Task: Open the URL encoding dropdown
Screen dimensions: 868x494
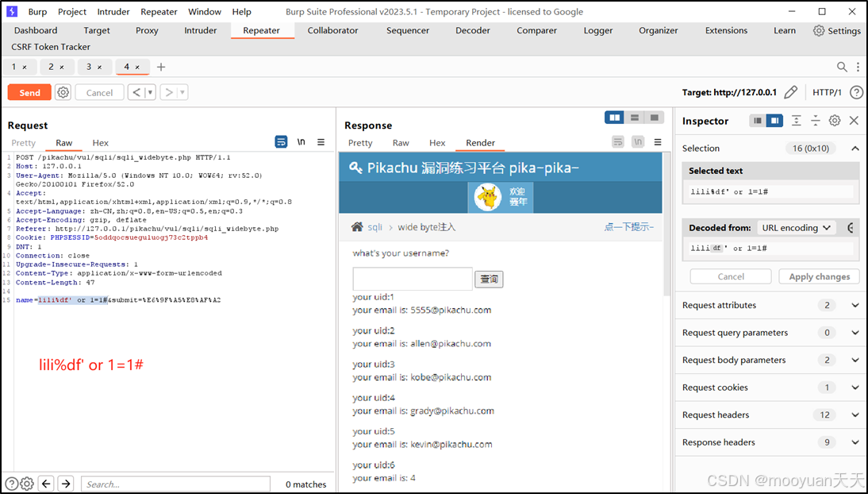Action: click(796, 227)
